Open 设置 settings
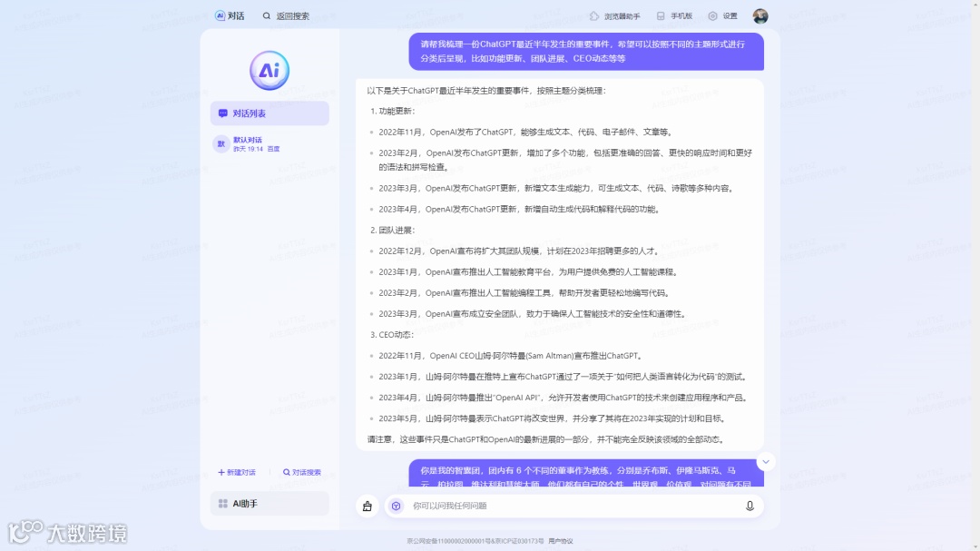980x551 pixels. [723, 16]
